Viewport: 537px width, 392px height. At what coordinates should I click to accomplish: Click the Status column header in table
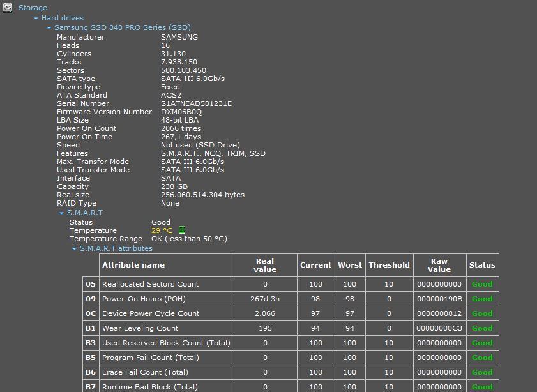point(482,265)
